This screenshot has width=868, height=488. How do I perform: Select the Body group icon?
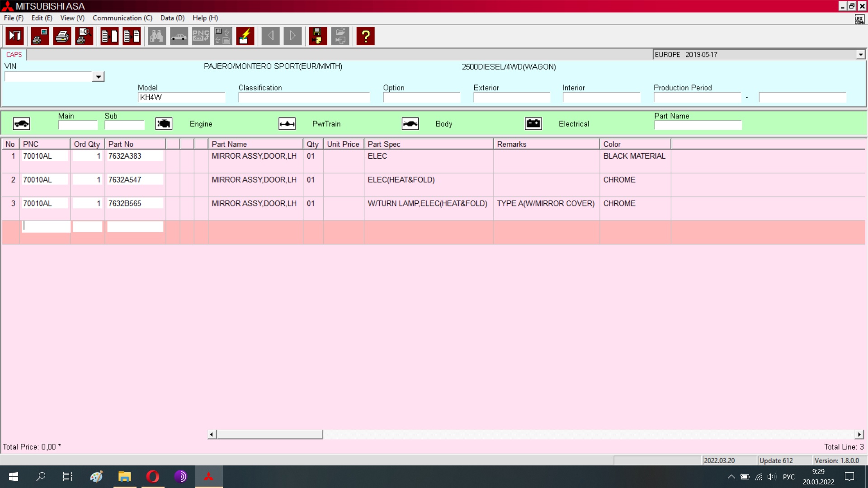(x=410, y=124)
